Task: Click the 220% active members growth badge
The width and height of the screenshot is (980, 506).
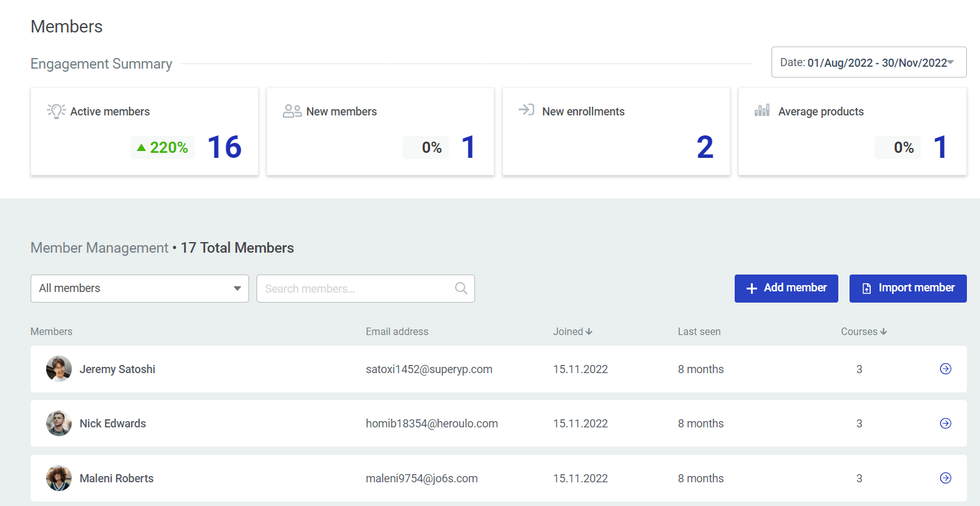Action: click(x=162, y=148)
